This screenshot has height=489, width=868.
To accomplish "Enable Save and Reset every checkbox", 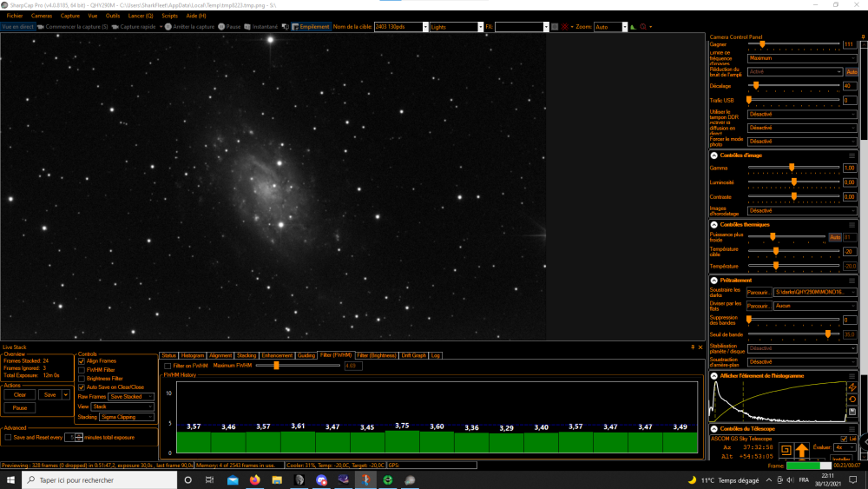I will [x=8, y=438].
